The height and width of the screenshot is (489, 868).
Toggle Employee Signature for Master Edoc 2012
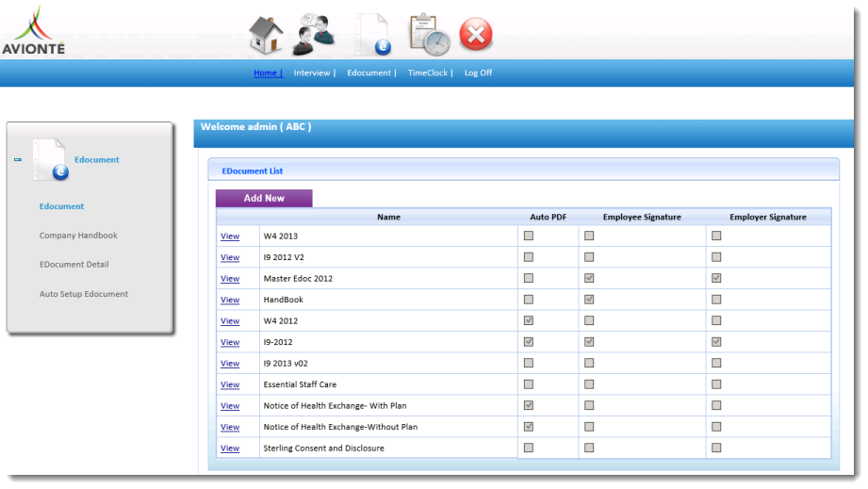[x=589, y=278]
